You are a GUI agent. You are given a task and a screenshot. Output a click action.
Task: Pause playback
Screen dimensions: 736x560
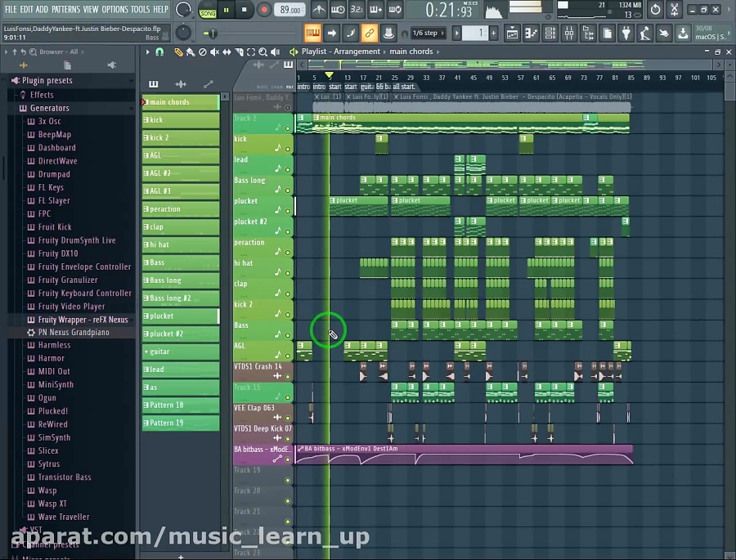click(x=227, y=10)
